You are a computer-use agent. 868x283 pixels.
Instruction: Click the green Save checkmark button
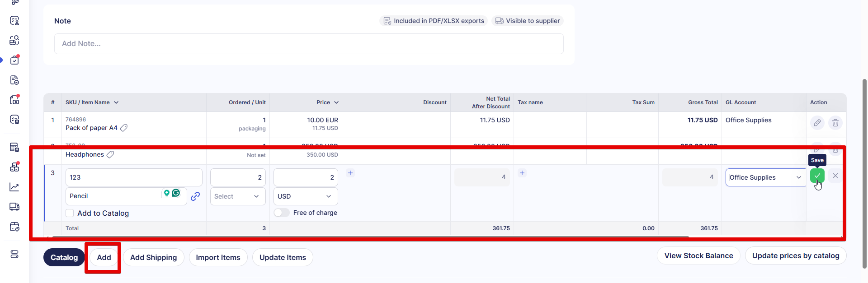[x=817, y=176]
